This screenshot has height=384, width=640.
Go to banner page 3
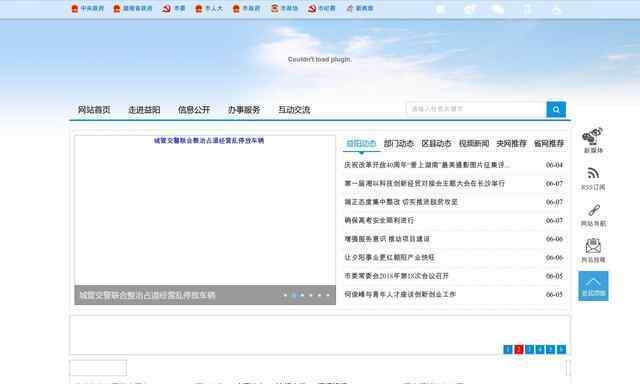click(x=529, y=349)
